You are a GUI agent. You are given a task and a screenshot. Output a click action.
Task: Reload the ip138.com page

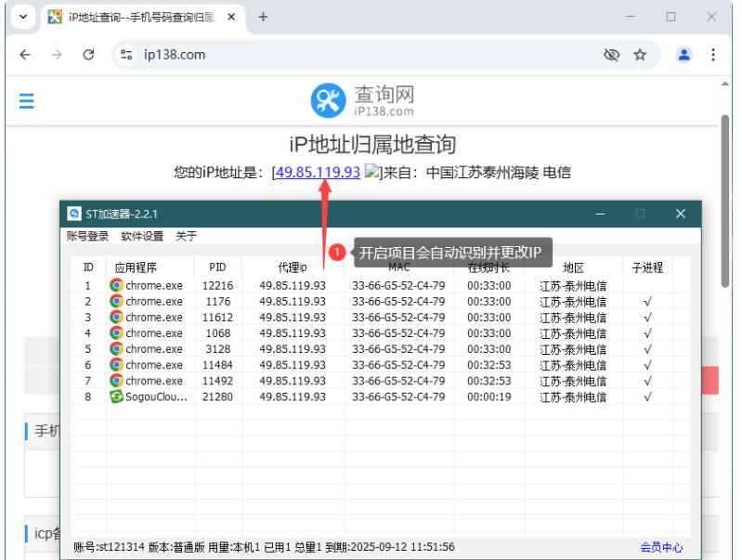(x=88, y=55)
